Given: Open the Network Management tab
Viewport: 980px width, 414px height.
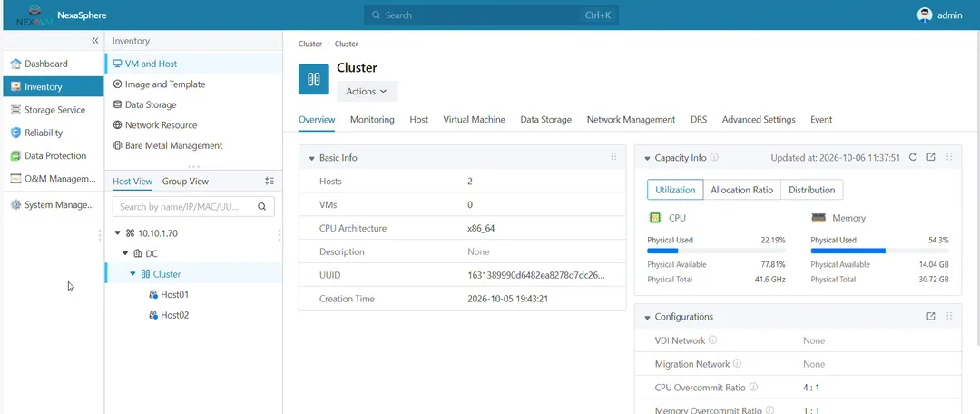Looking at the screenshot, I should point(631,120).
